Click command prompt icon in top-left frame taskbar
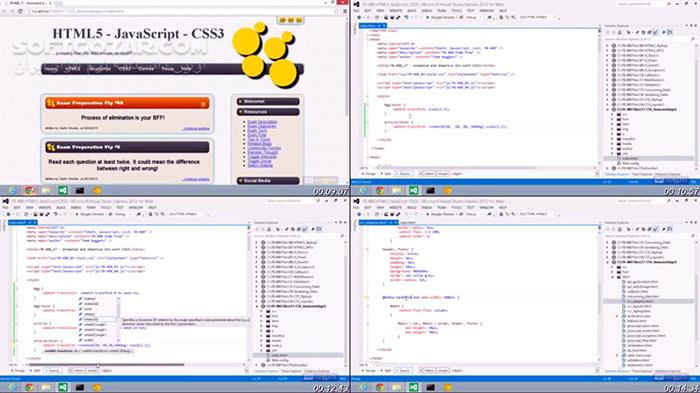700x393 pixels. (x=80, y=191)
